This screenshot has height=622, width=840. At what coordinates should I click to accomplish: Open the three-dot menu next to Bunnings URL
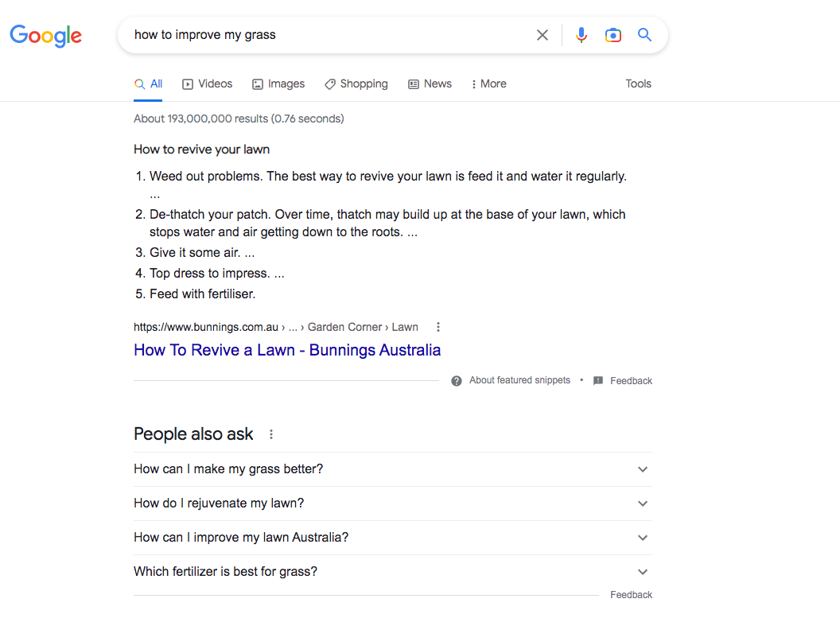(437, 326)
